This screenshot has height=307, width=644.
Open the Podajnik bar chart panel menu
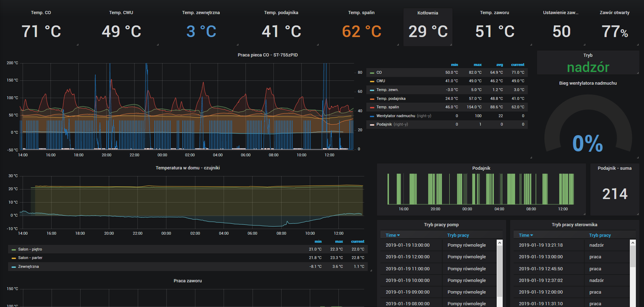click(481, 168)
